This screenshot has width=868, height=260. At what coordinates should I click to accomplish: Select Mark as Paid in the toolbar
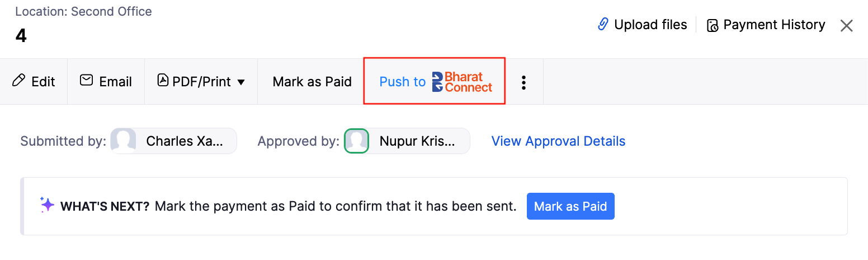click(312, 82)
